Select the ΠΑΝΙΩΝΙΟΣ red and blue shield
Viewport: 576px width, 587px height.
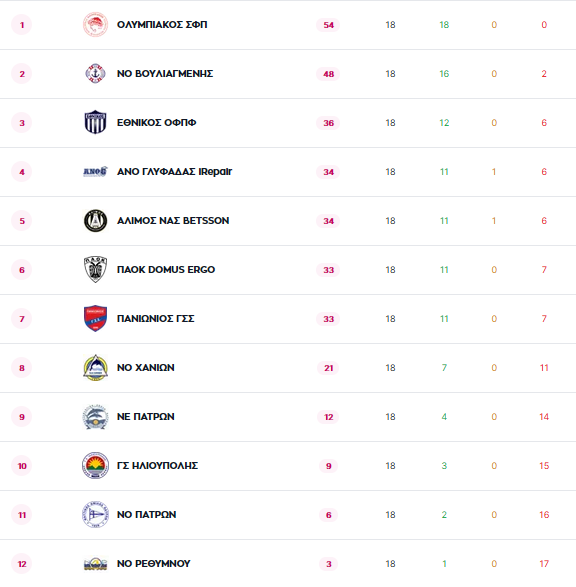pyautogui.click(x=95, y=319)
